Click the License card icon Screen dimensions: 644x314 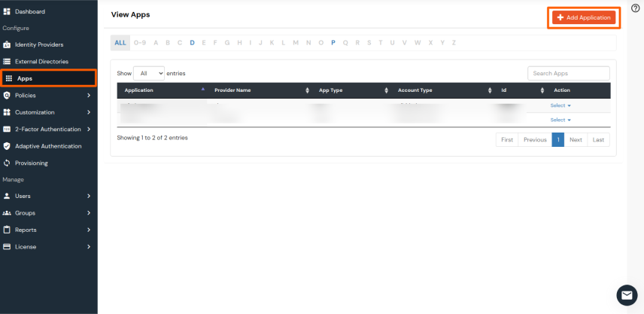(x=7, y=246)
